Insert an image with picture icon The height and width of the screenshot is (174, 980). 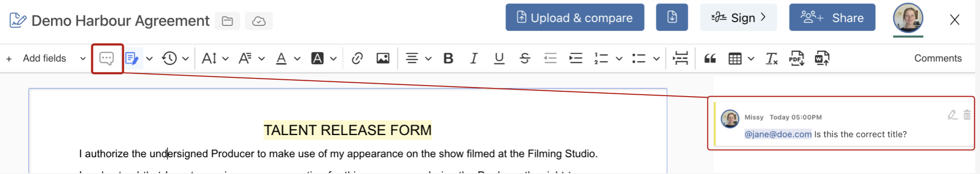point(383,59)
